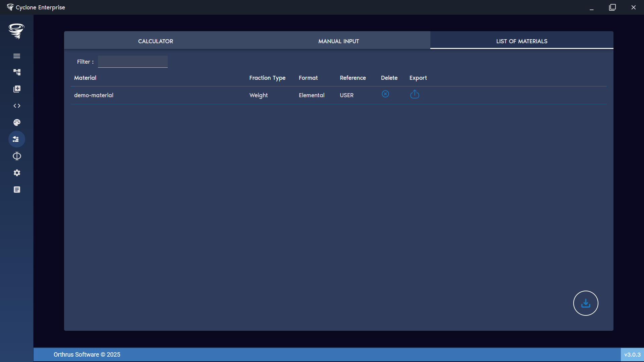
Task: Click the Filter input field
Action: click(x=132, y=61)
